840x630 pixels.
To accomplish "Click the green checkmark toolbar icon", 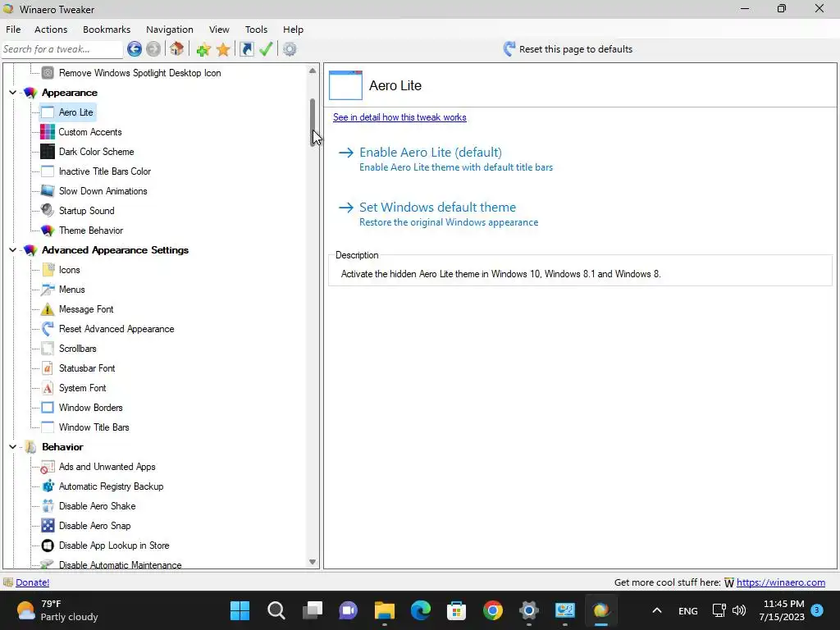I will (x=266, y=49).
